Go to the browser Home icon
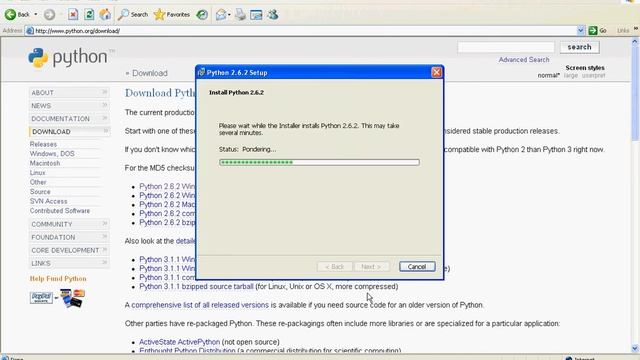This screenshot has height=360, width=640. pyautogui.click(x=105, y=15)
